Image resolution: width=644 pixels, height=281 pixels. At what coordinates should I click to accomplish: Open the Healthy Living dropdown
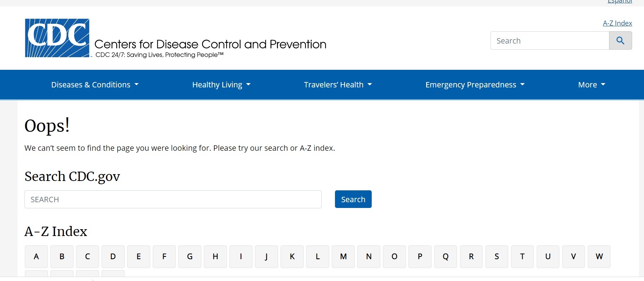[221, 85]
